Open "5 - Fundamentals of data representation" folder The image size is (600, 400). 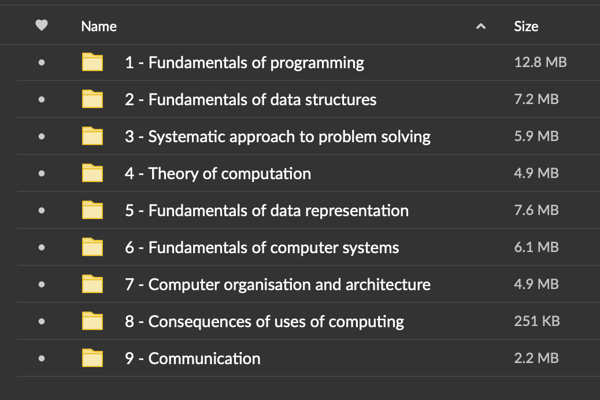coord(266,211)
